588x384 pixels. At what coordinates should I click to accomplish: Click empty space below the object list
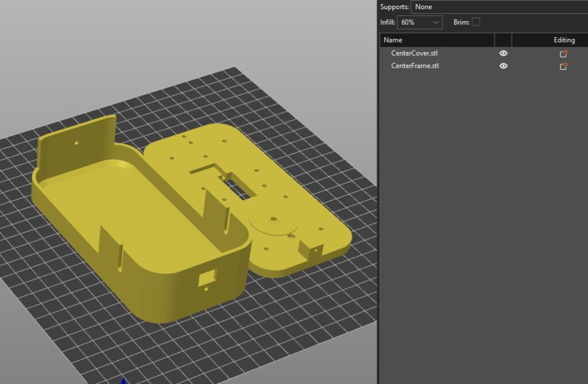pyautogui.click(x=482, y=230)
